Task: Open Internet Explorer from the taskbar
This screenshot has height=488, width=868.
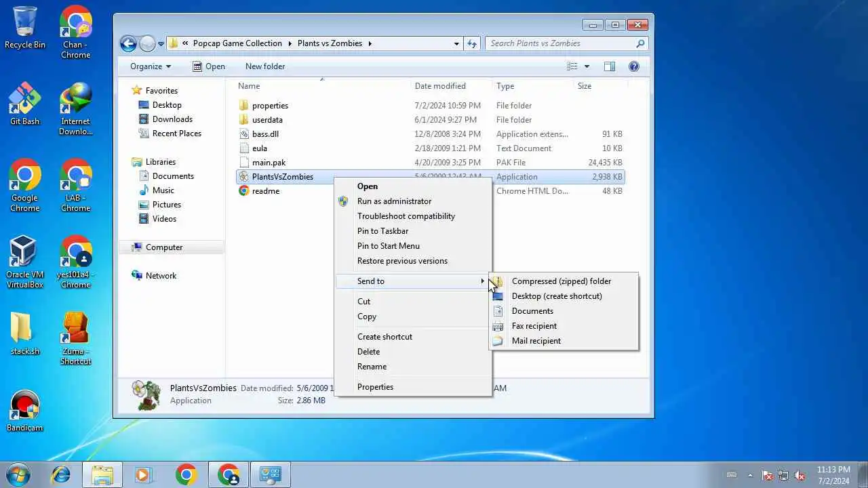Action: (61, 474)
